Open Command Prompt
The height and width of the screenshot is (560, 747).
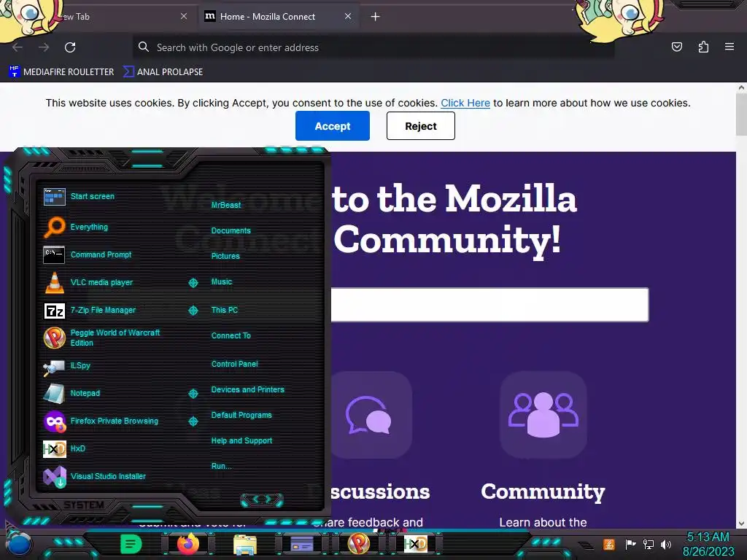(88, 254)
